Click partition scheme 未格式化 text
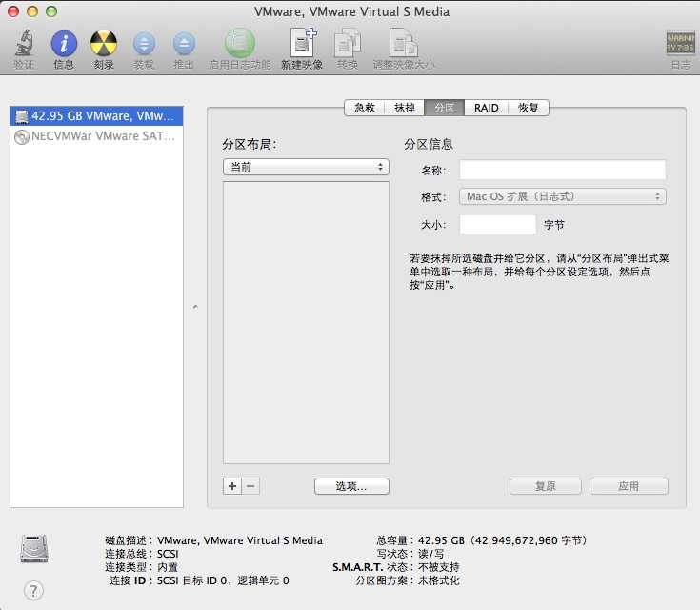Screen dimensions: 700x610 tap(408, 580)
